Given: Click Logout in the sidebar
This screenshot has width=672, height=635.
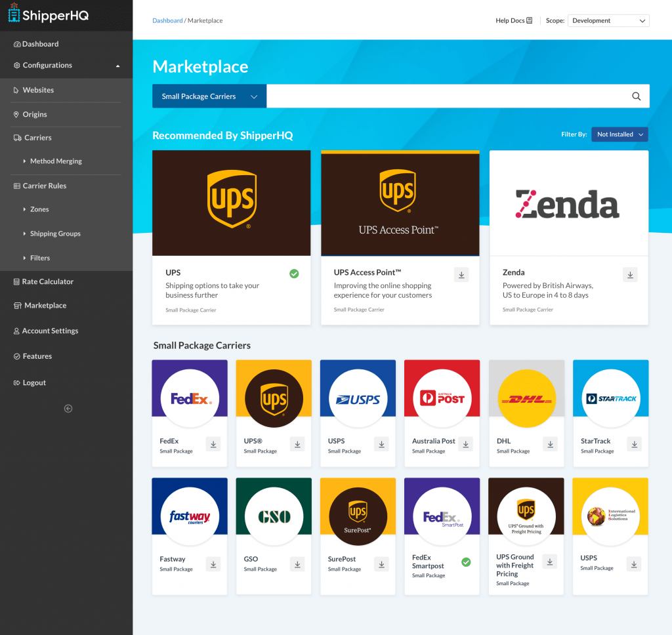Looking at the screenshot, I should click(30, 382).
